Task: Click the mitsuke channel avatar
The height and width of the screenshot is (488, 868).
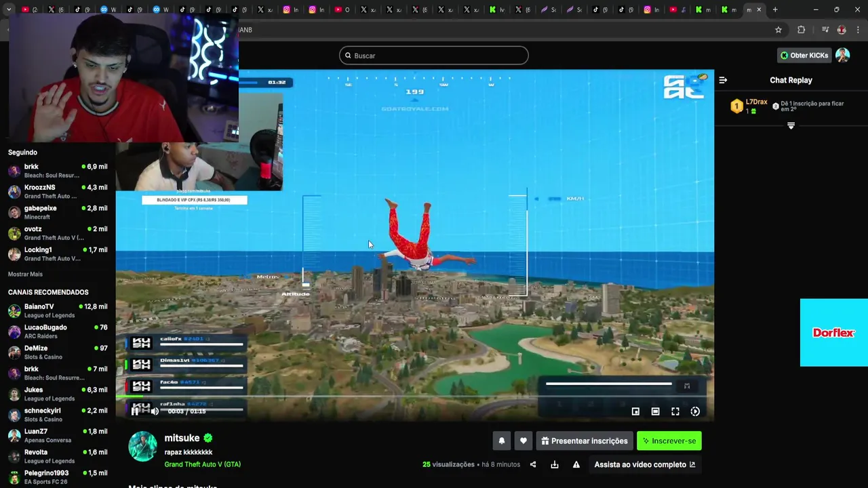Action: 143,447
